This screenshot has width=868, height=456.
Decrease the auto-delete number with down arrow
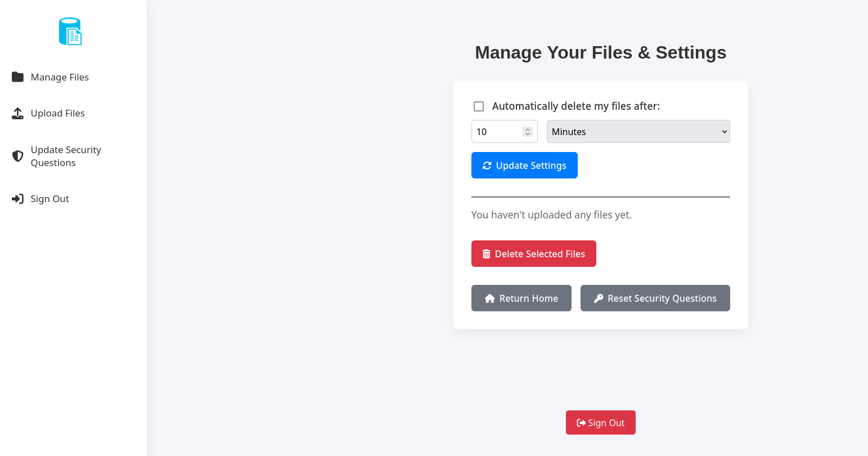528,135
